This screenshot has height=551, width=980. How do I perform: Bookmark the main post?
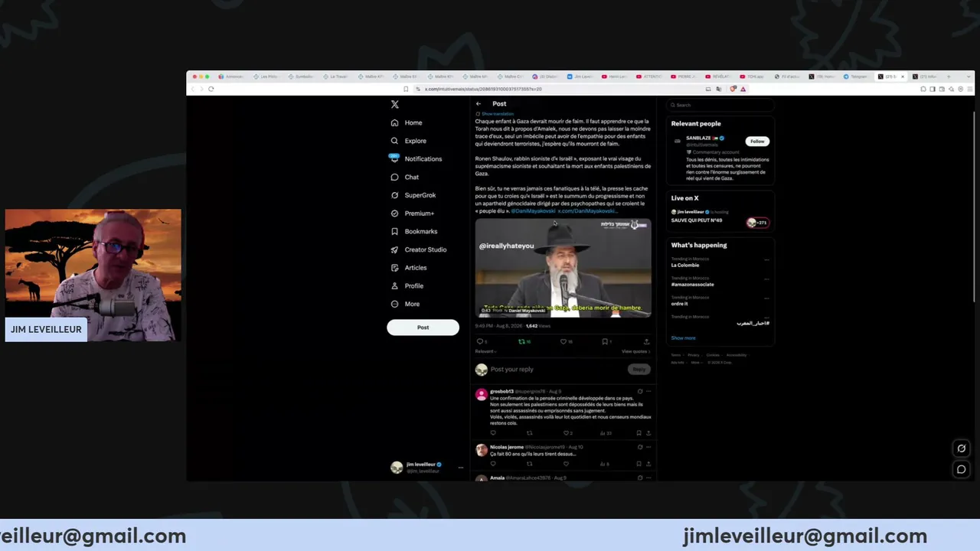tap(605, 341)
